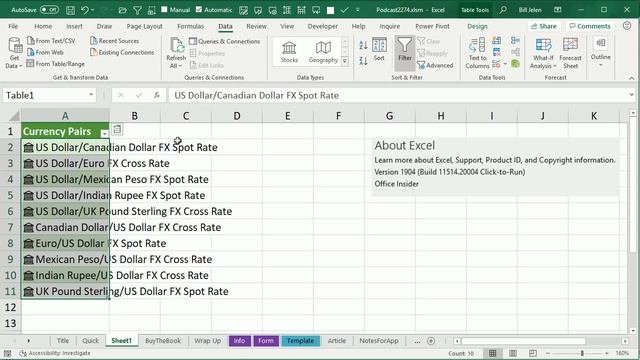This screenshot has height=360, width=640.
Task: Open the Comments pane button
Action: (590, 26)
